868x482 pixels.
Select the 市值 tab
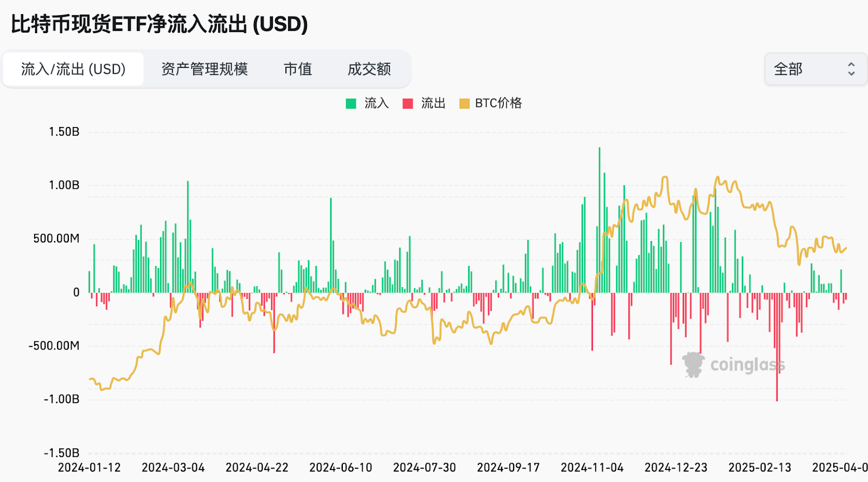tap(298, 69)
